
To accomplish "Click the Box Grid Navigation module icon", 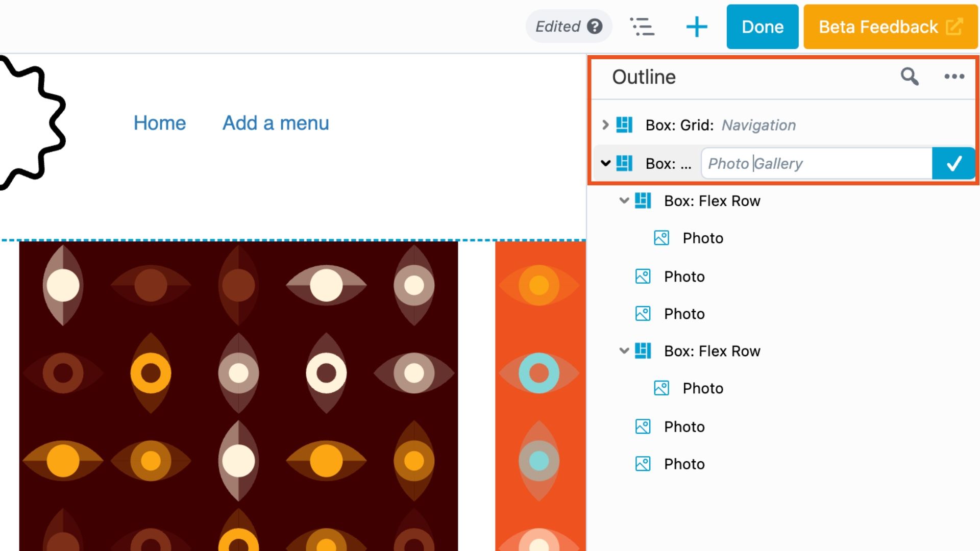I will (624, 125).
